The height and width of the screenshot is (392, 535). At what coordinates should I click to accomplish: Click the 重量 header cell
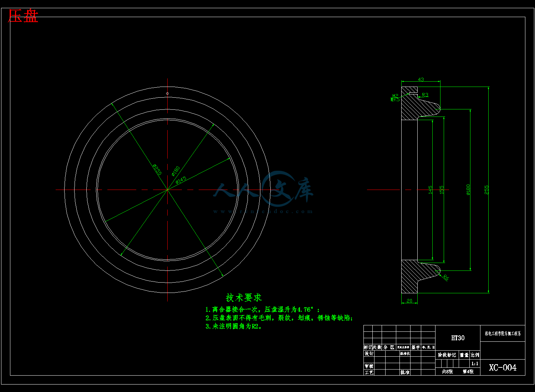(x=464, y=355)
